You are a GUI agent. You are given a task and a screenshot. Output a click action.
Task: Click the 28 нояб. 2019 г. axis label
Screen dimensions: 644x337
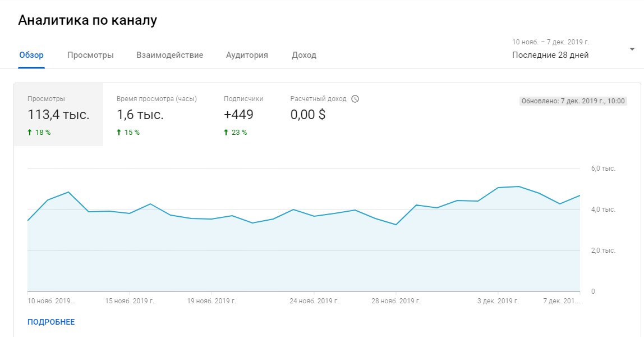396,301
